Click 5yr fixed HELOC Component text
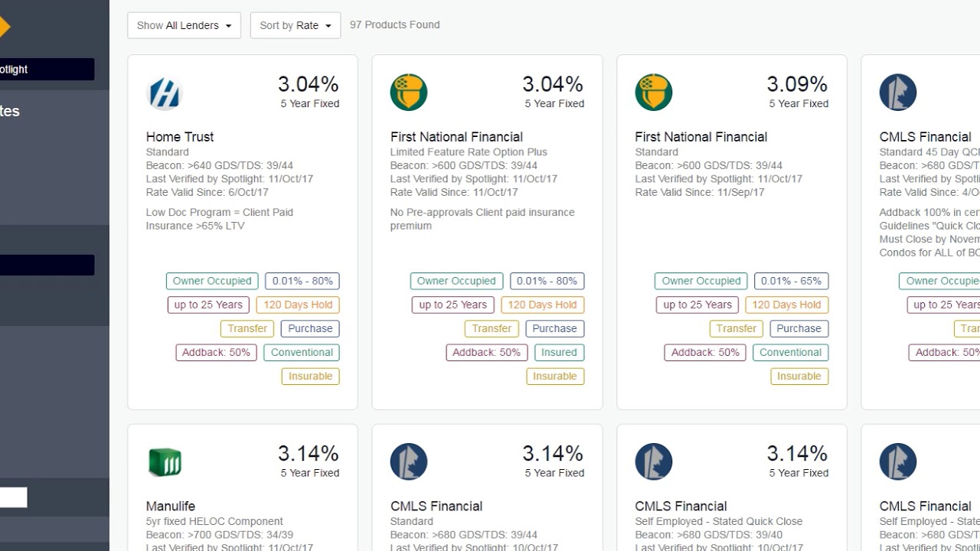 [x=214, y=521]
